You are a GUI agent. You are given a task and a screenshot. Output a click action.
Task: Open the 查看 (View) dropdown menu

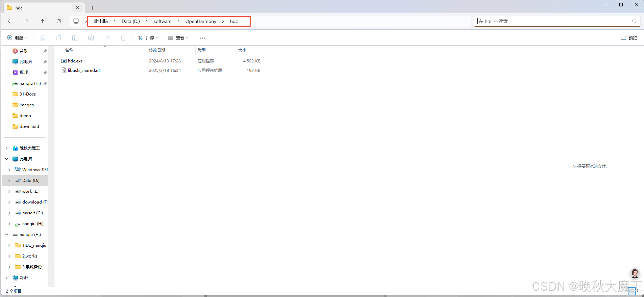click(x=178, y=38)
